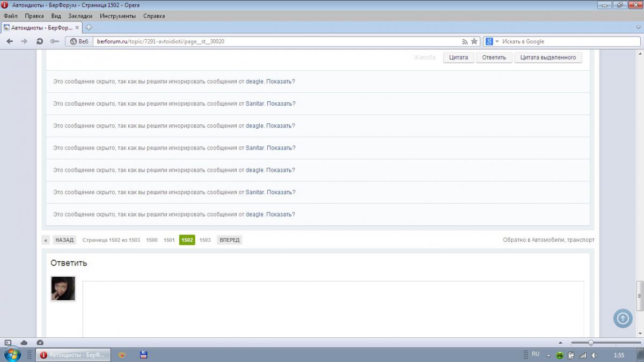Click the Веб site badge dropdown
Screen dimensions: 644x362
(x=78, y=41)
